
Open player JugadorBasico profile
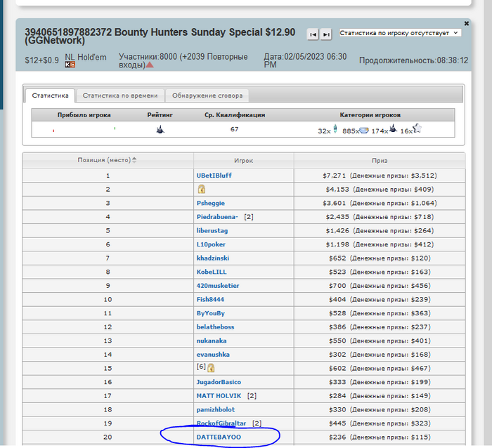point(219,382)
